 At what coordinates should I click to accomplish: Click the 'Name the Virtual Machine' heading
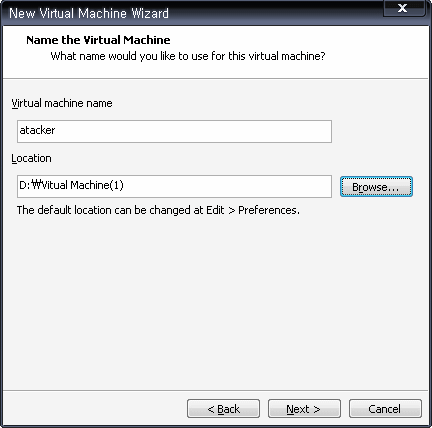[98, 40]
